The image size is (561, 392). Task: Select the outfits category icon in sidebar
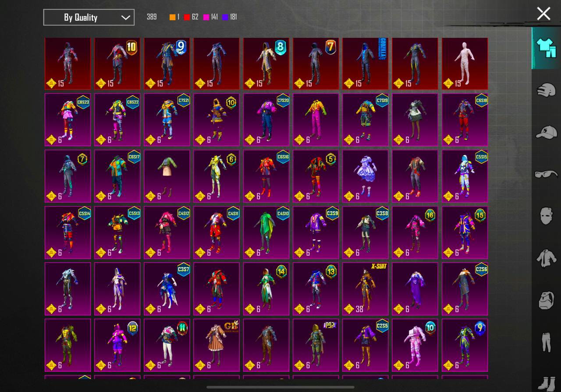(546, 48)
